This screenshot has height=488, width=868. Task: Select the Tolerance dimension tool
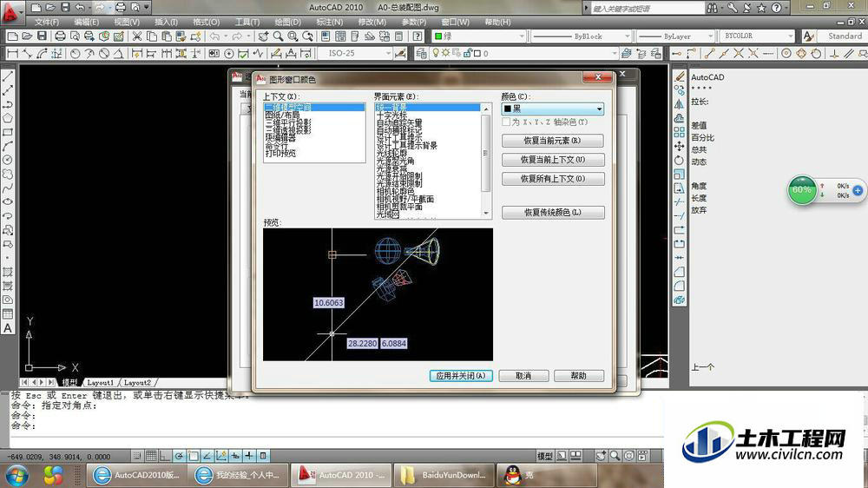214,53
